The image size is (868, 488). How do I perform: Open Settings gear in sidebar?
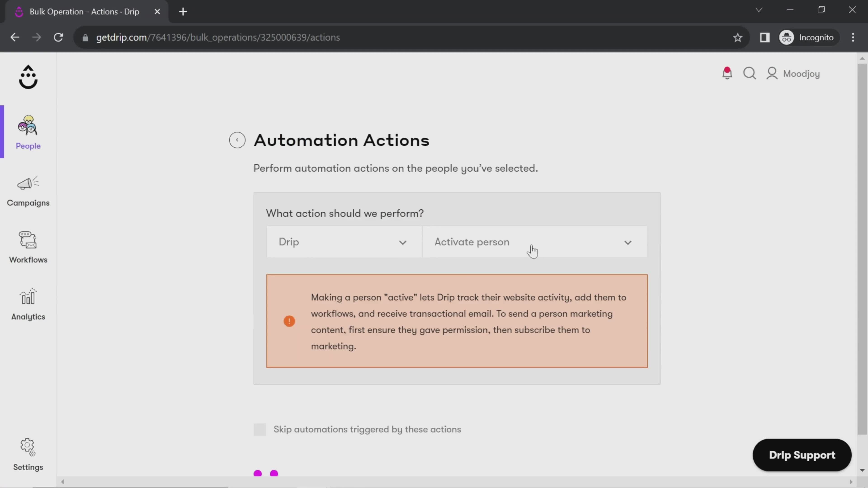pos(28,447)
